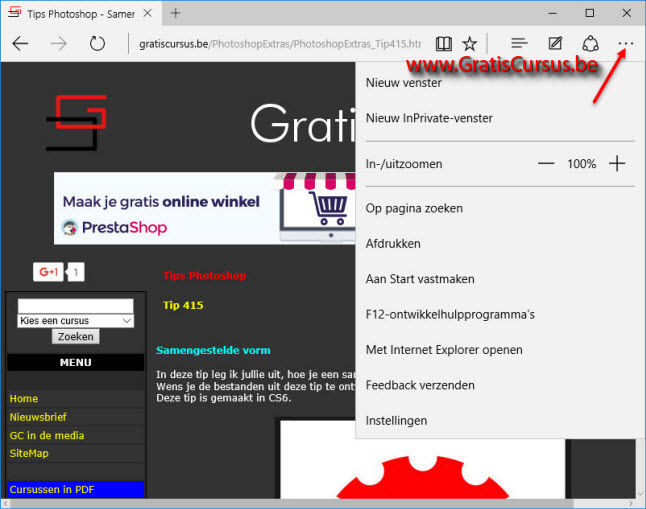Click the Tip 415 heading text

pos(183,305)
